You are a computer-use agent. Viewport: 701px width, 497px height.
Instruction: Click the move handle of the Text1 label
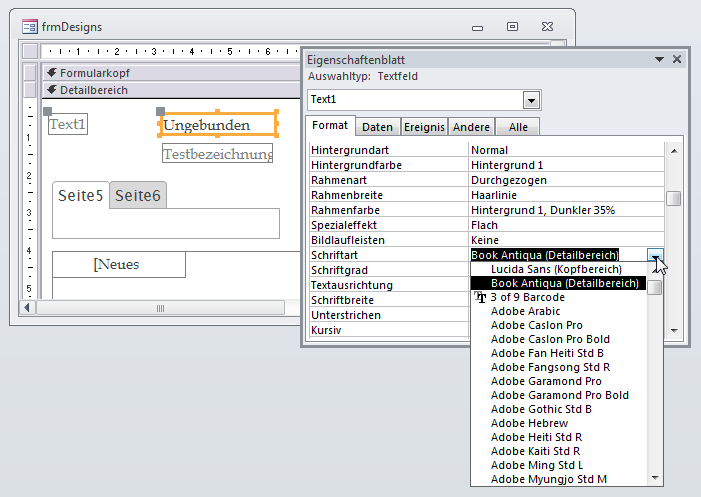[x=47, y=112]
